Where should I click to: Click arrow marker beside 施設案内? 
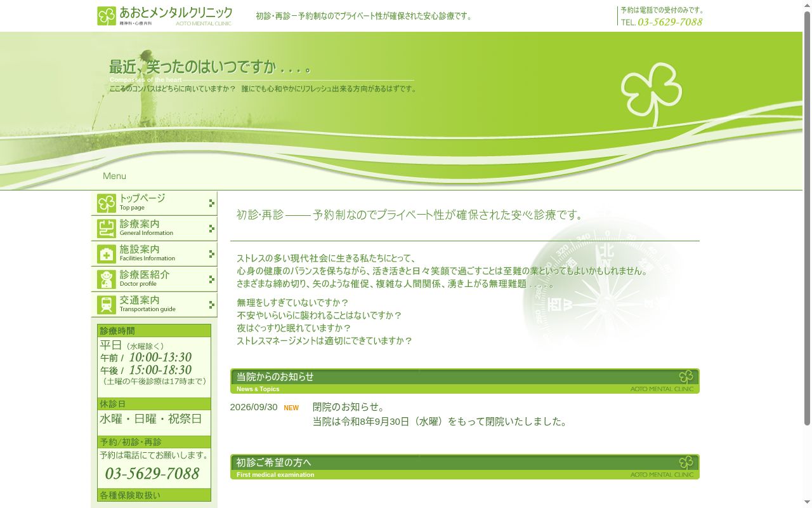(x=212, y=254)
